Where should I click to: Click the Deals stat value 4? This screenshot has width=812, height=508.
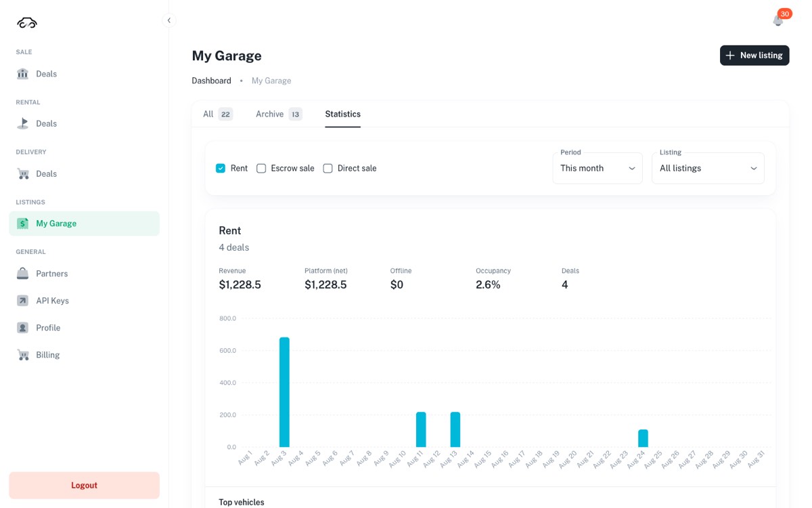[565, 285]
